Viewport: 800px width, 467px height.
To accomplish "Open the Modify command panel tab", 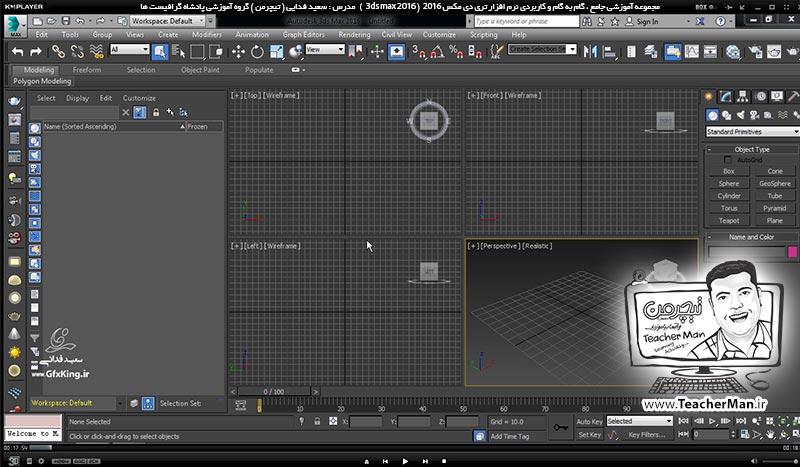I will 726,96.
